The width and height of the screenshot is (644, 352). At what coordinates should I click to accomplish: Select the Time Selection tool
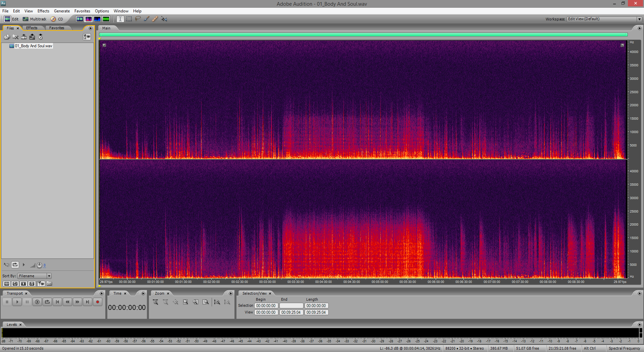pyautogui.click(x=120, y=19)
